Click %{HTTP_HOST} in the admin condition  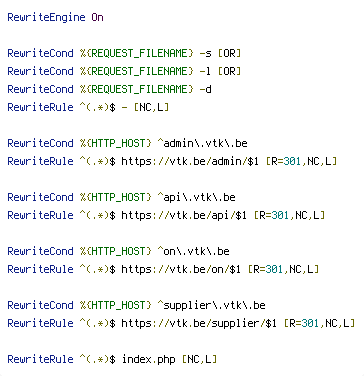pos(115,143)
